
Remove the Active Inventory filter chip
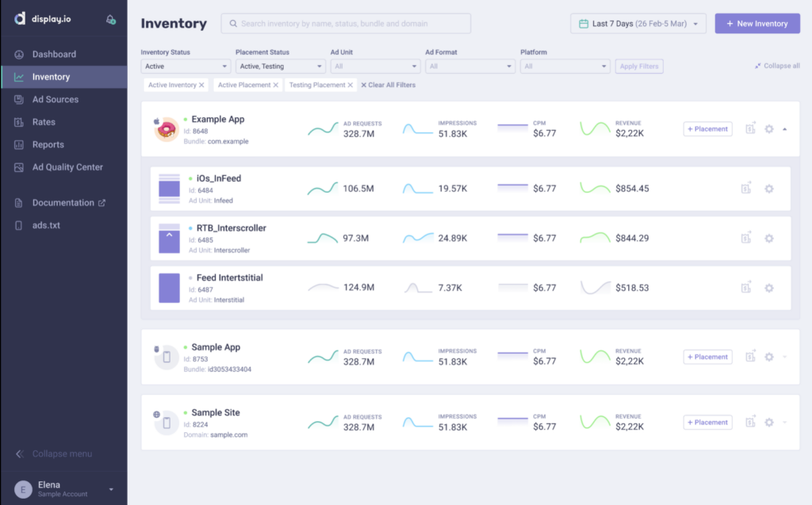click(201, 85)
